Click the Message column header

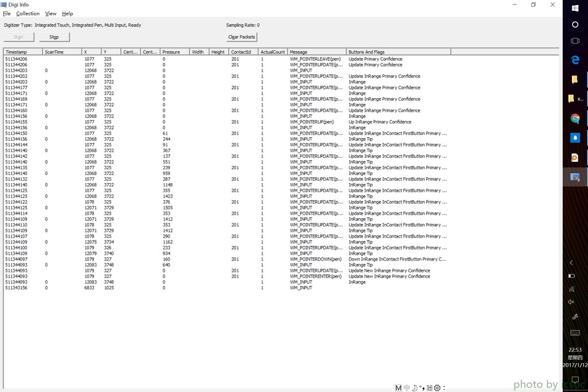(x=317, y=52)
